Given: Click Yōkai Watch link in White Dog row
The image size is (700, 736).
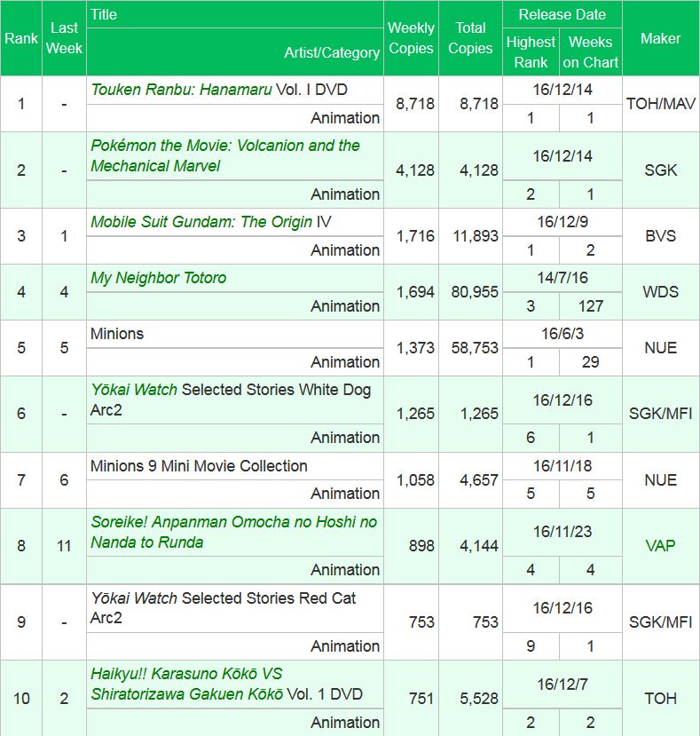Looking at the screenshot, I should 133,390.
